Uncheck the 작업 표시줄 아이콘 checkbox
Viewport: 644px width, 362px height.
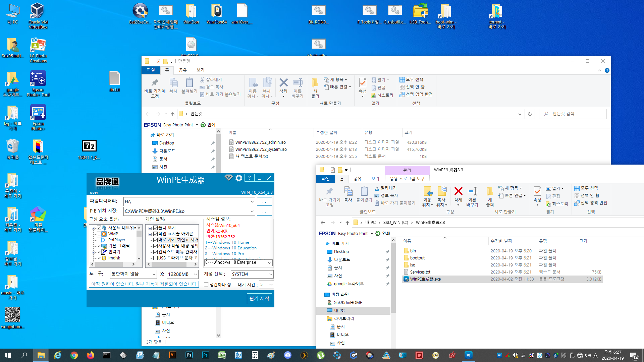pos(155,234)
